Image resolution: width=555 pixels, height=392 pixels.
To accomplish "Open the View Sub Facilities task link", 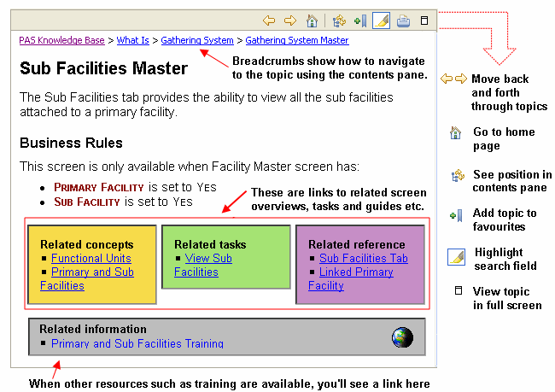I will click(x=208, y=259).
